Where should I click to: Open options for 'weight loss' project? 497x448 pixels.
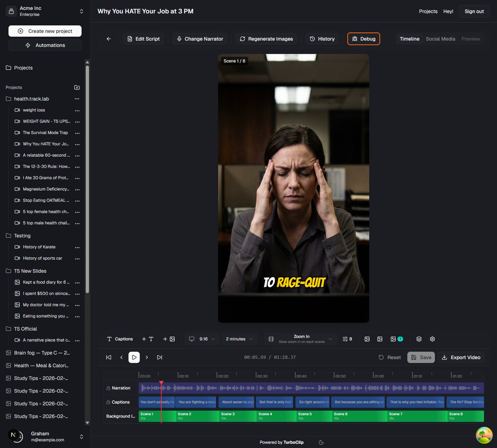(x=77, y=111)
